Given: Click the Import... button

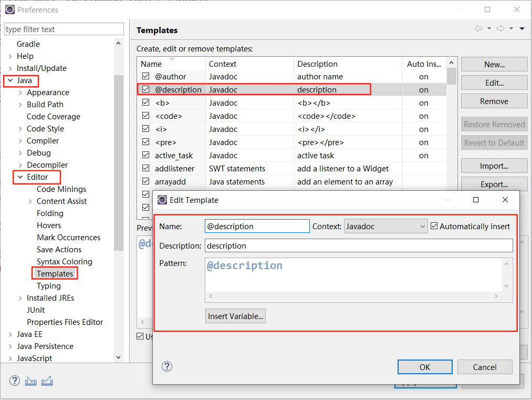Looking at the screenshot, I should coord(494,166).
